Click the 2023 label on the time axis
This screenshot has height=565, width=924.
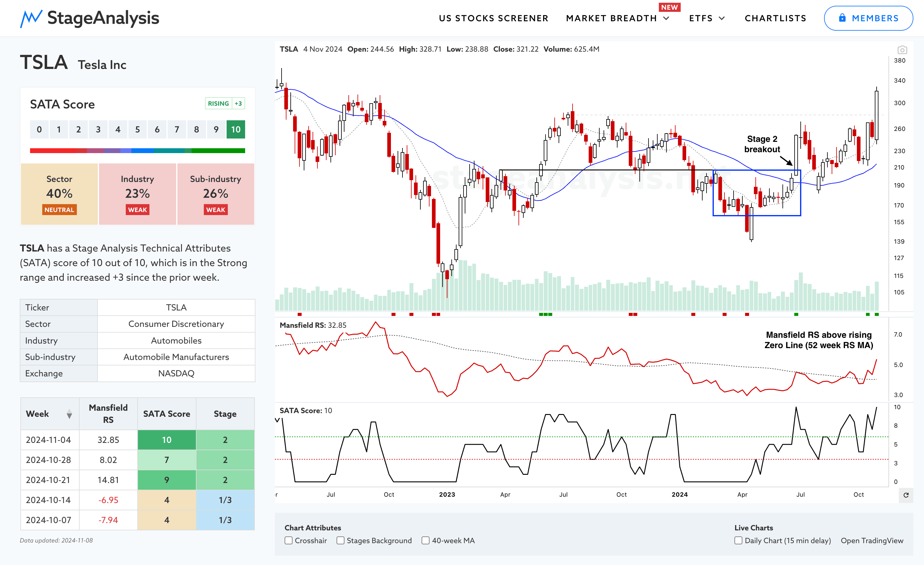pyautogui.click(x=447, y=495)
